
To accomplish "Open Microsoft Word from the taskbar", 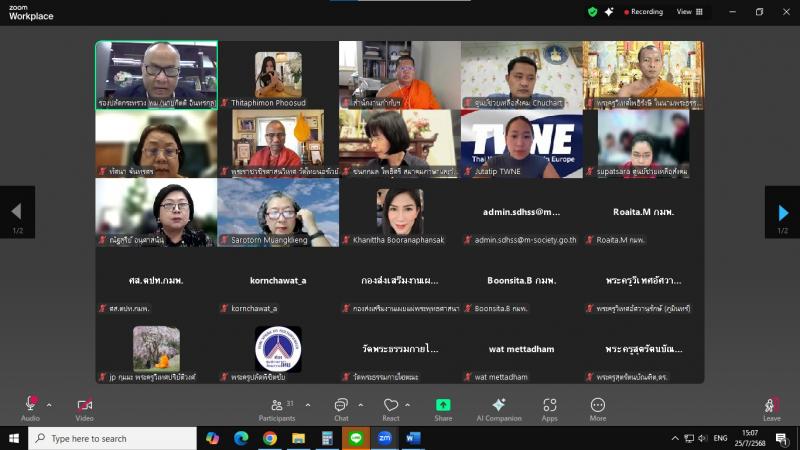I will tap(413, 438).
